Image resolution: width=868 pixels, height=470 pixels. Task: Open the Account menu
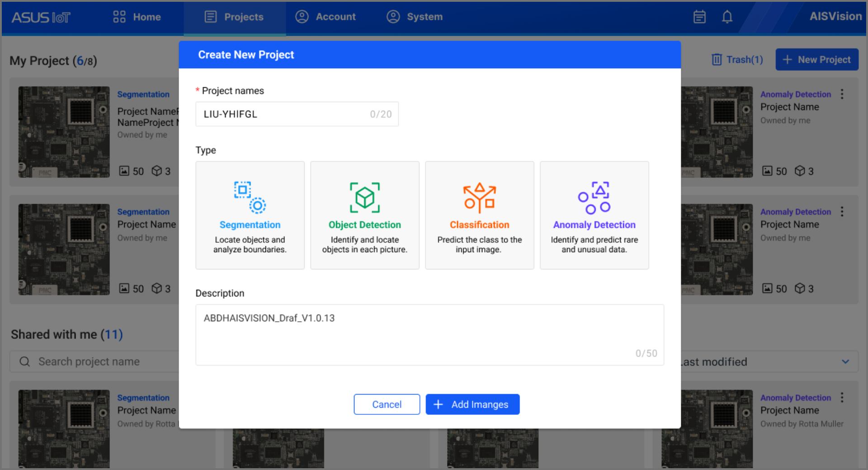[x=326, y=17]
